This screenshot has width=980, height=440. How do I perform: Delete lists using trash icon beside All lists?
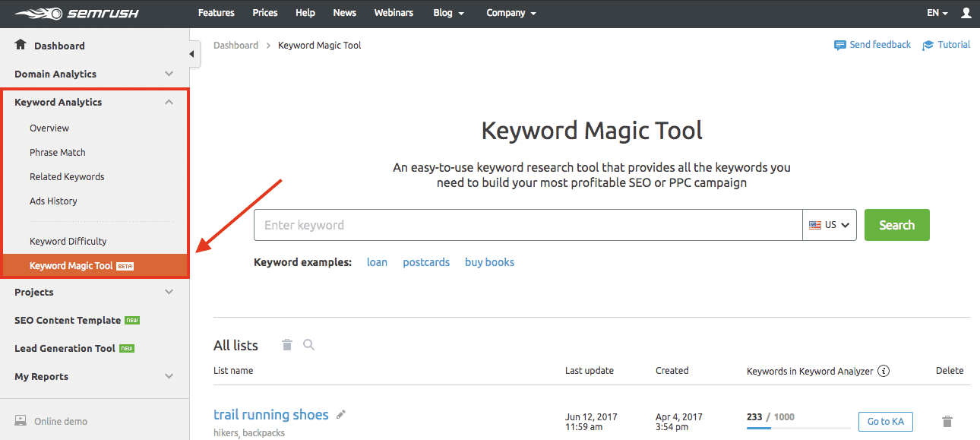287,345
